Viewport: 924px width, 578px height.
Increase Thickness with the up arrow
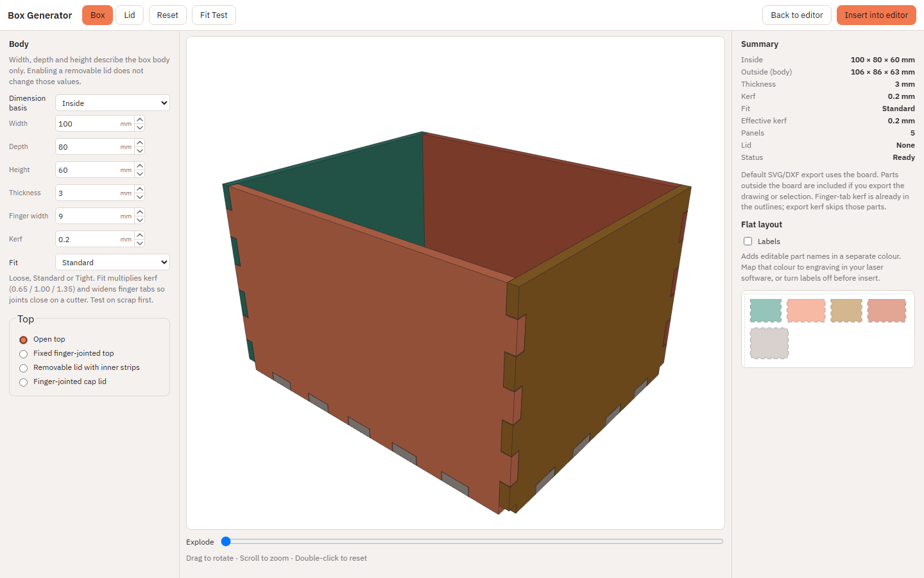click(140, 189)
